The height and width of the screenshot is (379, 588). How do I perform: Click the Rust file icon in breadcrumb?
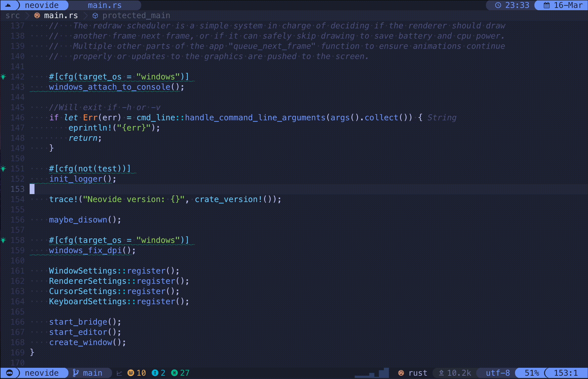[37, 16]
